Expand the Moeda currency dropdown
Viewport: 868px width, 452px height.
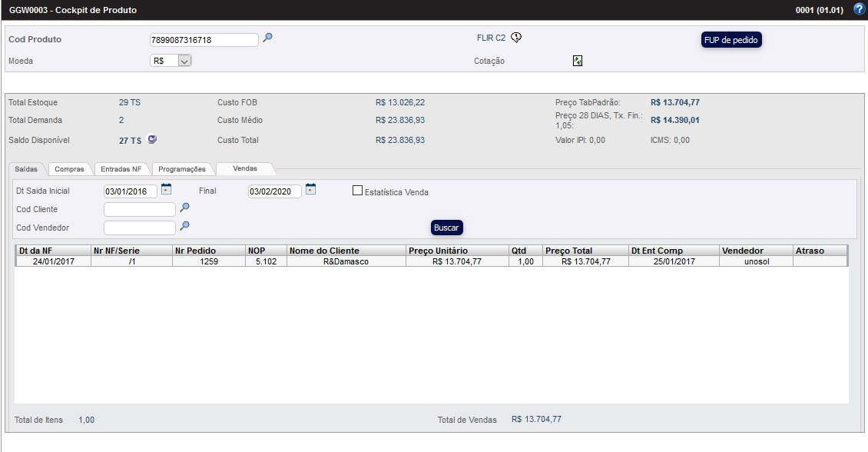(x=184, y=61)
